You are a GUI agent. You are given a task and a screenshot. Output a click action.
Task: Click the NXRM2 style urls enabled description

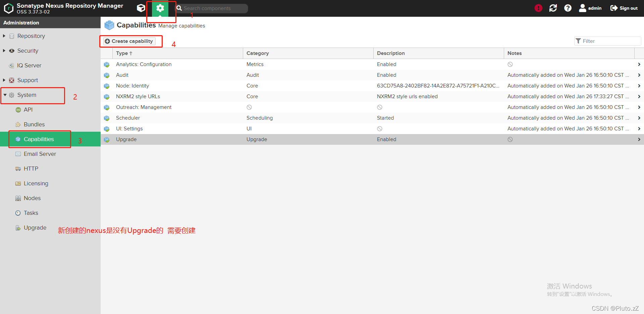point(407,97)
